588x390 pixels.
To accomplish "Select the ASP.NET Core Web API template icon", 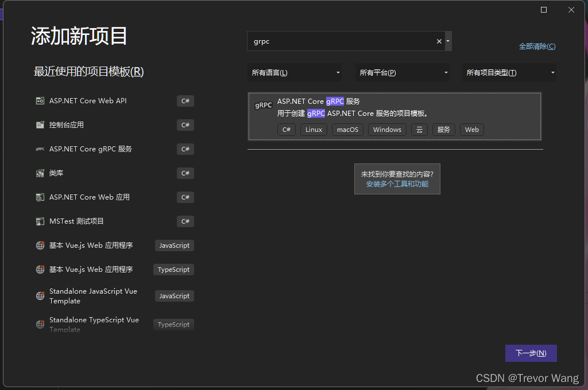I will [x=40, y=101].
